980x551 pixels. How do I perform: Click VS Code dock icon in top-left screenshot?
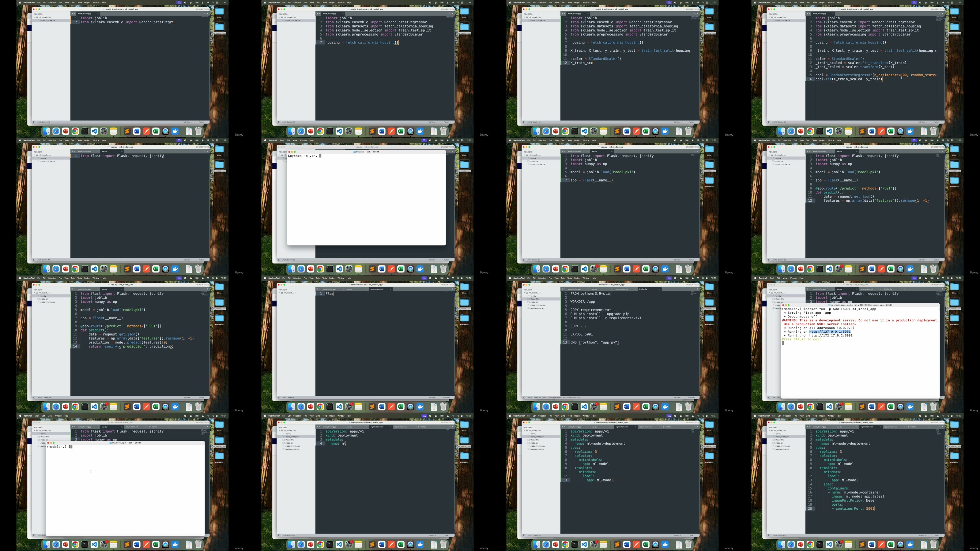pos(94,131)
